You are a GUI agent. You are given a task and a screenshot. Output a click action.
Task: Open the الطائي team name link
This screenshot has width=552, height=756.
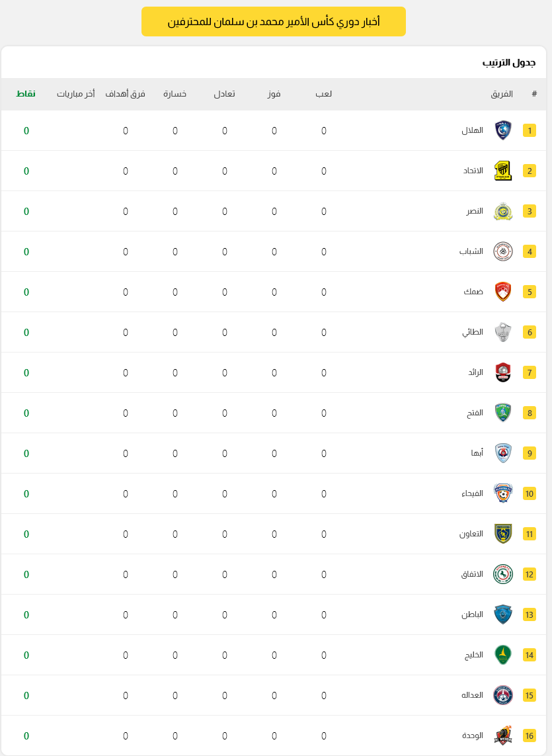[x=473, y=332]
